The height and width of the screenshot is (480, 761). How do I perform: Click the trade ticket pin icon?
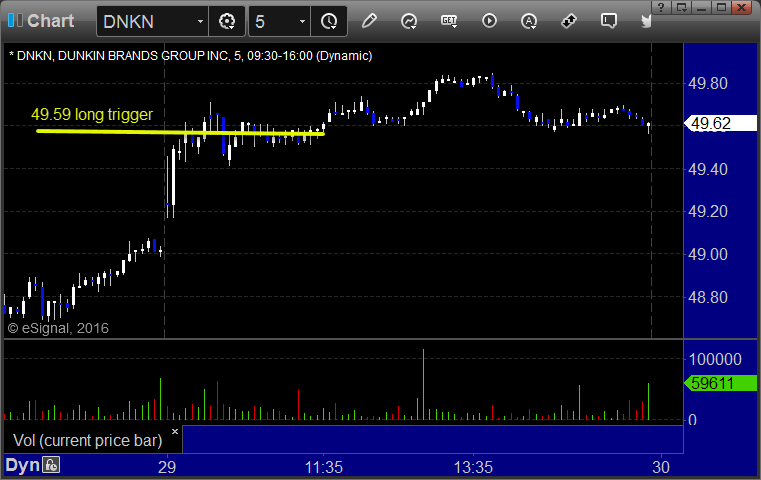tap(568, 21)
